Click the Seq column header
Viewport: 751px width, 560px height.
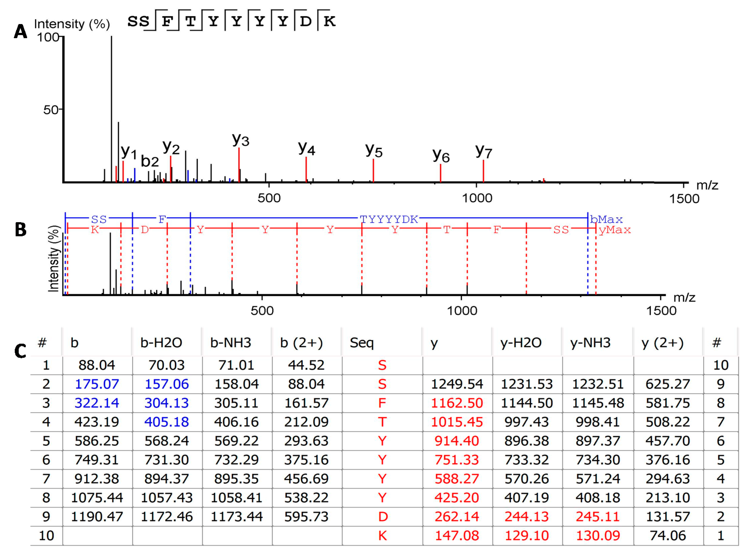(362, 343)
